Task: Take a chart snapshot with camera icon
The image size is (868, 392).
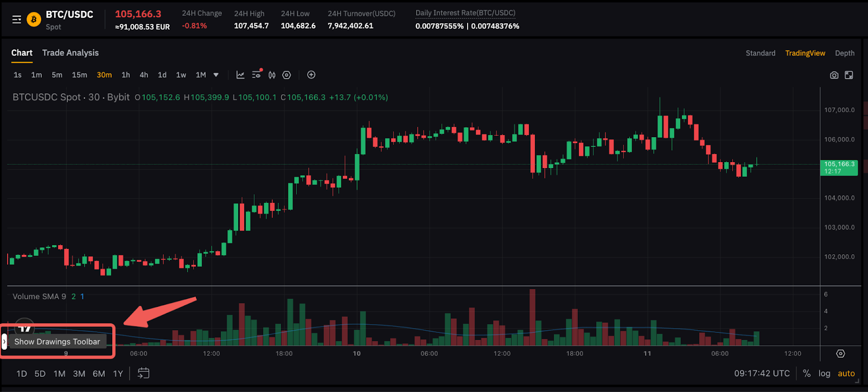Action: tap(834, 75)
